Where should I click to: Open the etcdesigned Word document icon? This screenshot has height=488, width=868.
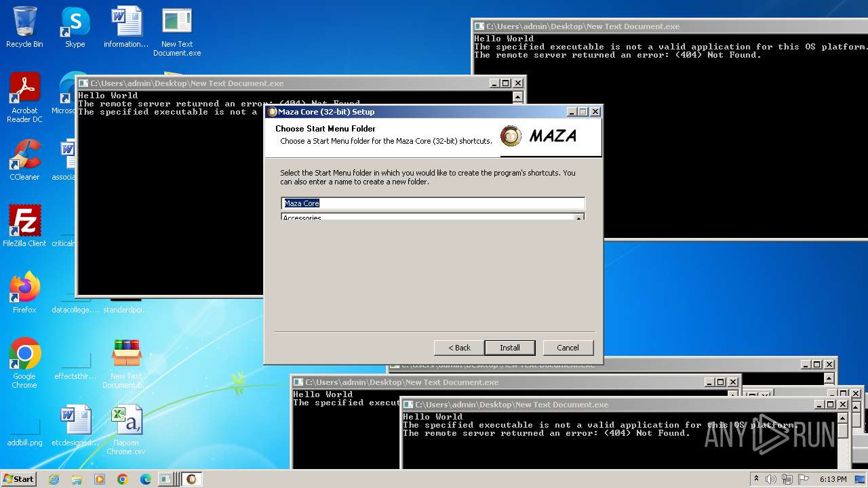(75, 426)
